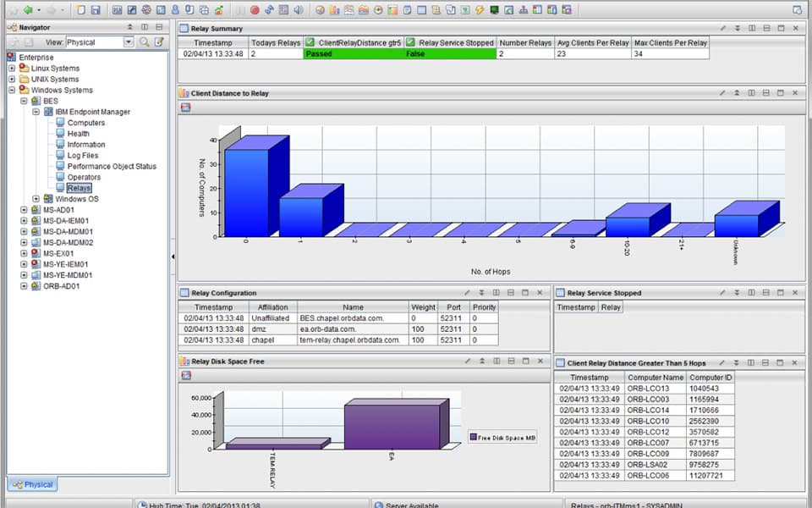Click the Relay column header in Relay Service Stopped
This screenshot has width=812, height=508.
click(x=611, y=306)
